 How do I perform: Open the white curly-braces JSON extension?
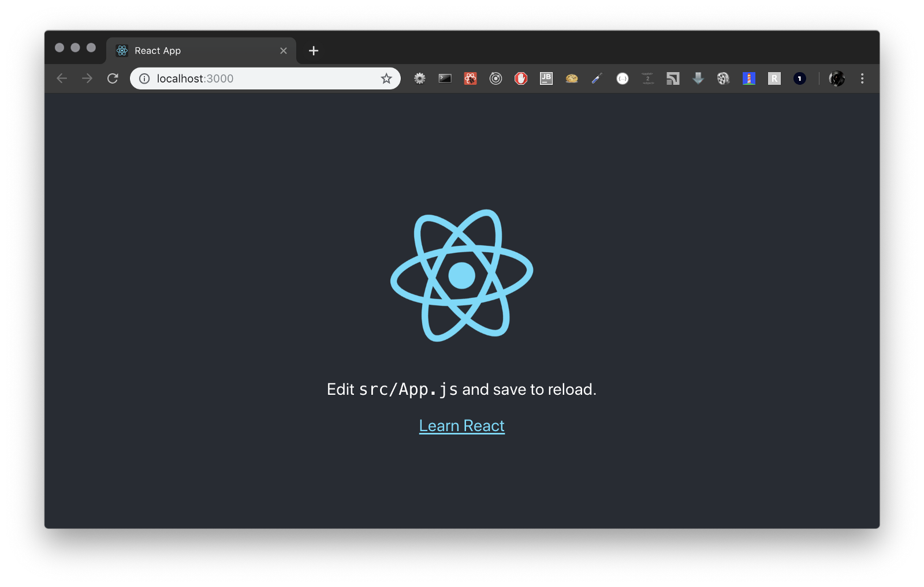pyautogui.click(x=623, y=78)
